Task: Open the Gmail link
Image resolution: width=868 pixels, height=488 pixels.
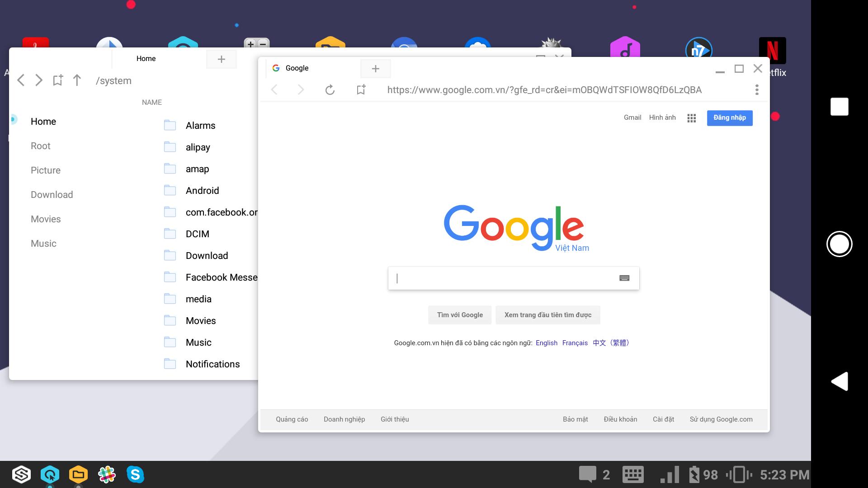Action: coord(632,117)
